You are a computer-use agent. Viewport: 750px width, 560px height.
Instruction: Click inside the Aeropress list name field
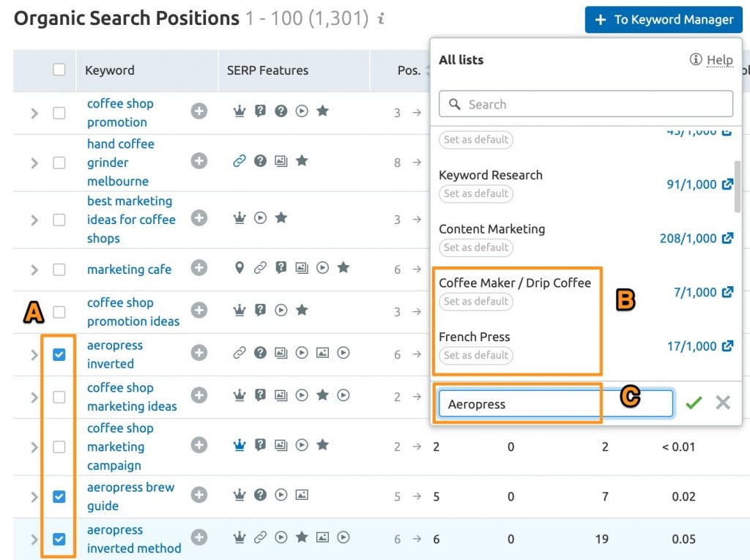(519, 403)
